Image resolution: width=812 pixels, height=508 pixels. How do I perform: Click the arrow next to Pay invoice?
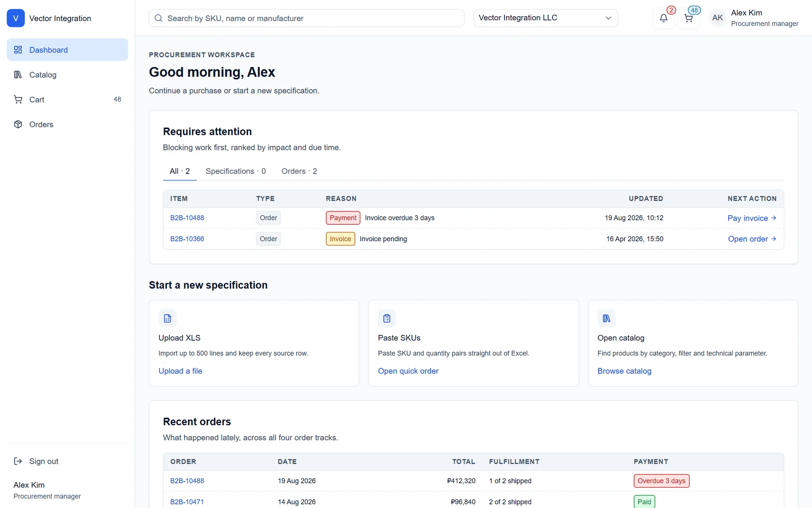(774, 218)
